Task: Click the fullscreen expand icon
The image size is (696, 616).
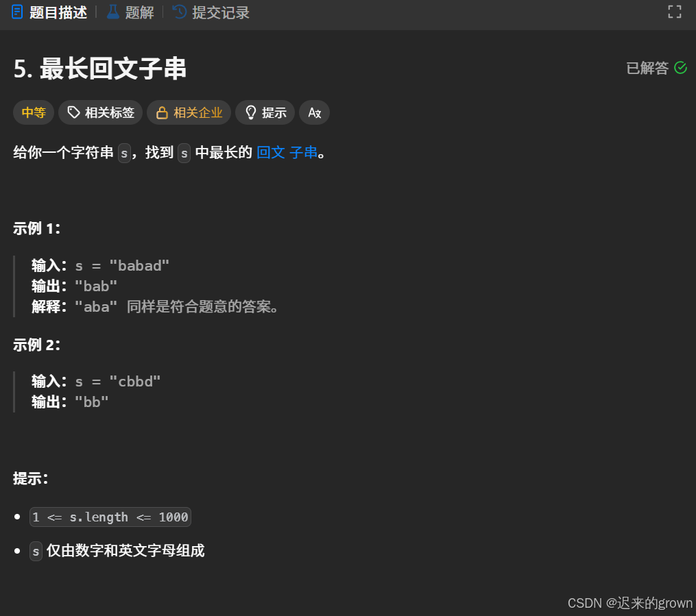Action: point(674,12)
